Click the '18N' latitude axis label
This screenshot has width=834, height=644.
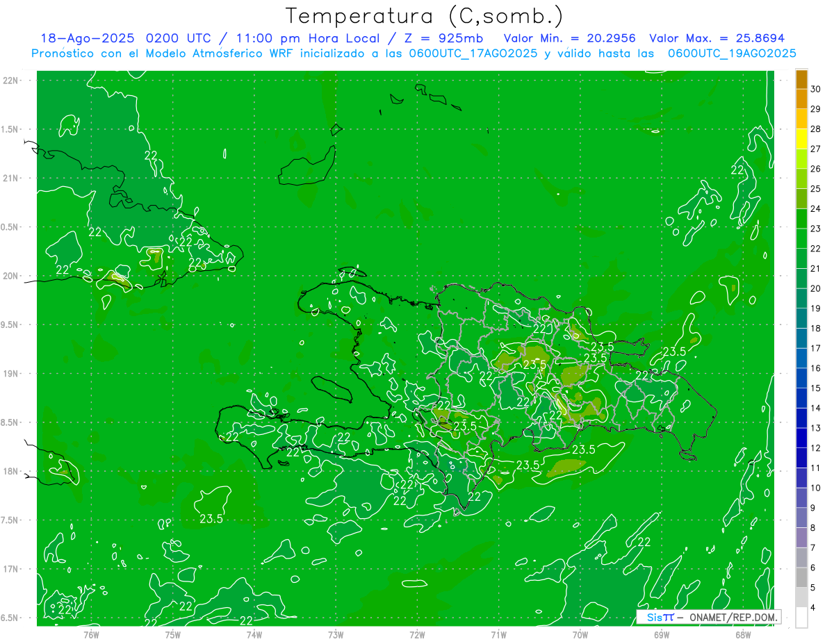(x=10, y=471)
